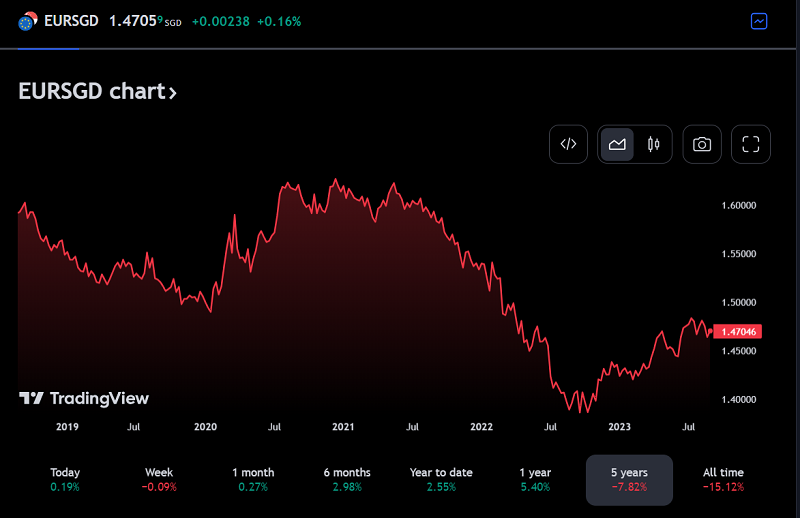Viewport: 800px width, 518px height.
Task: Select the All time range
Action: coord(723,479)
